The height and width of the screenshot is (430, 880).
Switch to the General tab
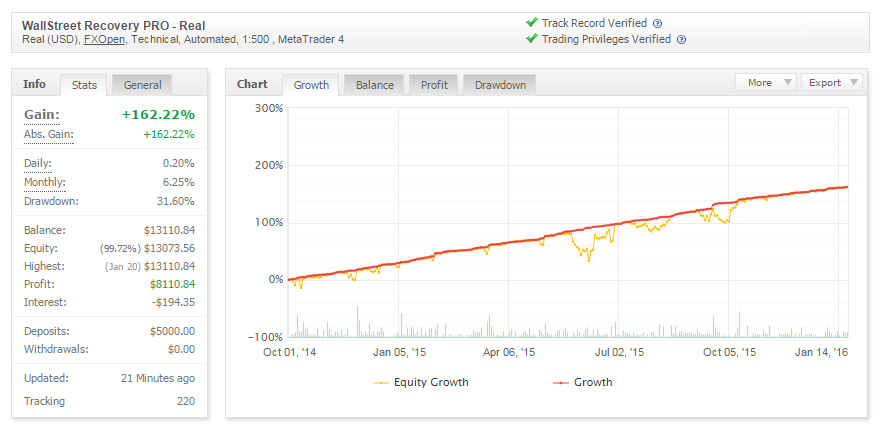click(142, 85)
